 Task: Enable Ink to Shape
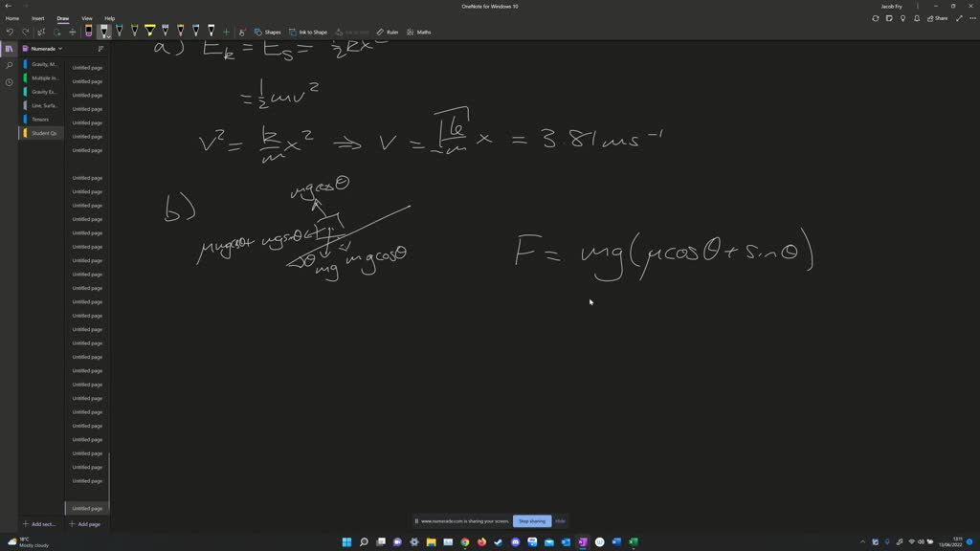tap(309, 32)
